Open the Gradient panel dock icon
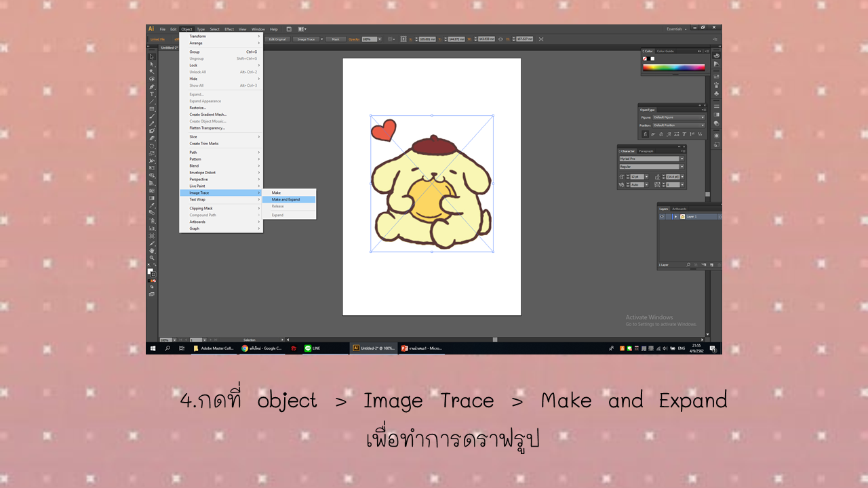The height and width of the screenshot is (488, 868). (717, 115)
